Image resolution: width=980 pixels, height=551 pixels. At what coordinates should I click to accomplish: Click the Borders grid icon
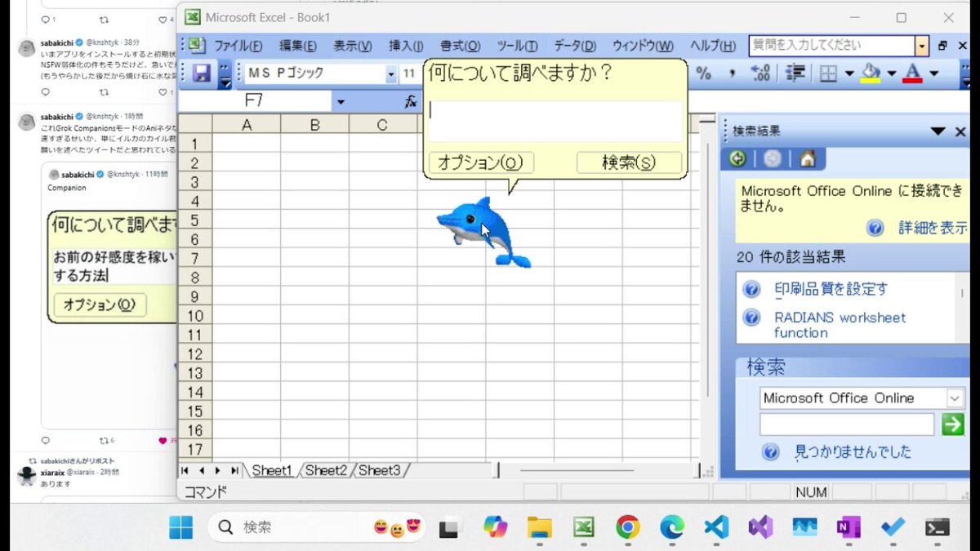[828, 73]
